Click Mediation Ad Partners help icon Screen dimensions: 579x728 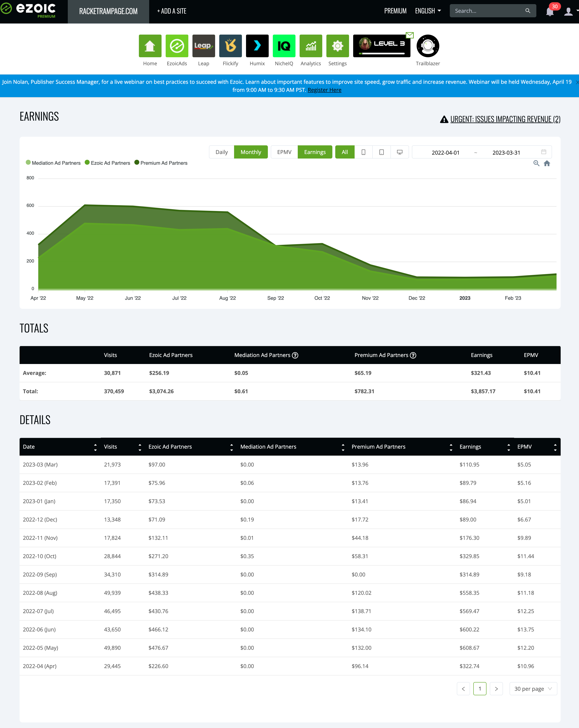(x=295, y=355)
